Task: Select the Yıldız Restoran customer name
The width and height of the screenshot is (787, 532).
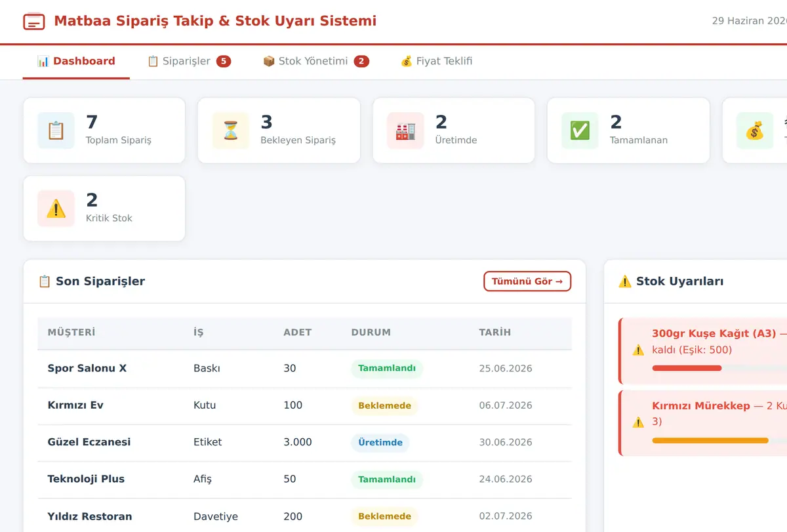Action: 90,516
